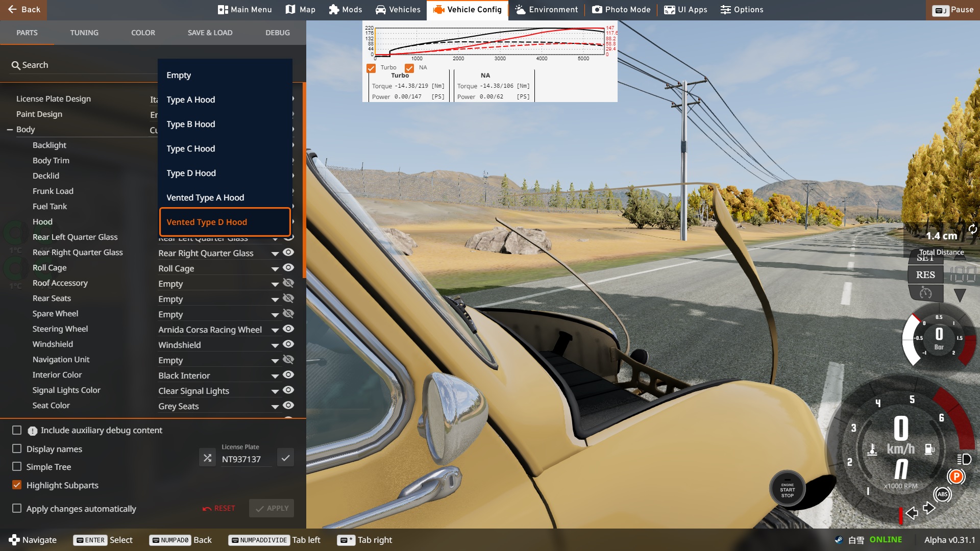
Task: Select Vented Type A Hood option
Action: pos(205,197)
